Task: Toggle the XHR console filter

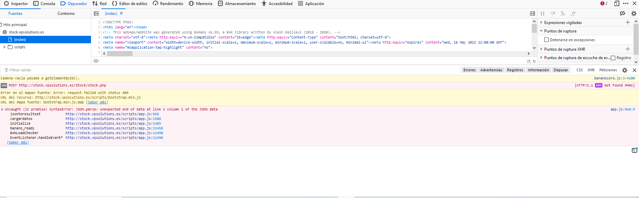Action: click(591, 70)
